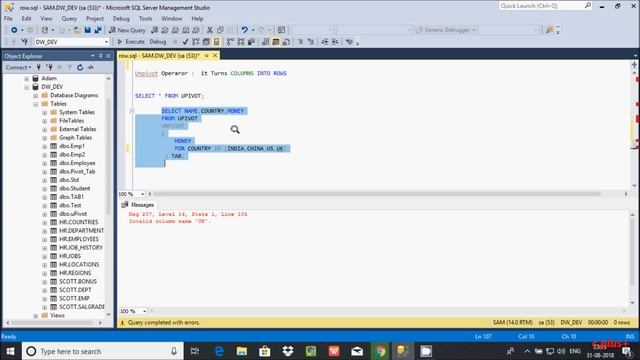Viewport: 640px width, 360px height.
Task: Click the New Query toolbar button
Action: tap(127, 30)
